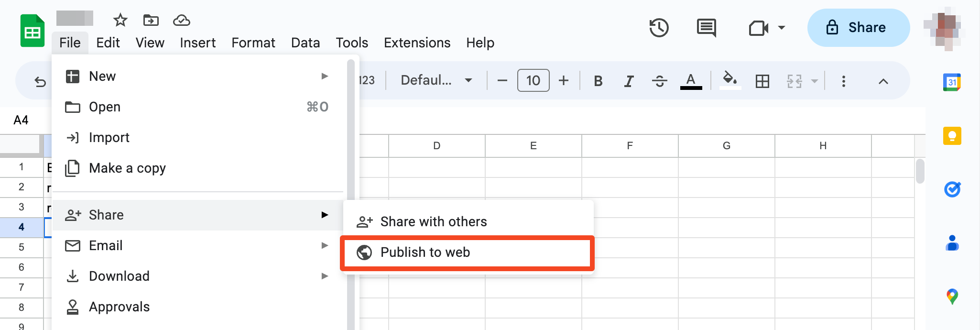
Task: Open Contacts side panel
Action: tap(952, 243)
